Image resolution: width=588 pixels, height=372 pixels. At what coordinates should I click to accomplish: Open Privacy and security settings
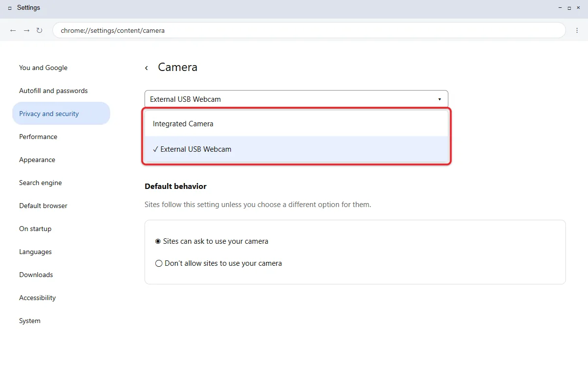tap(61, 114)
